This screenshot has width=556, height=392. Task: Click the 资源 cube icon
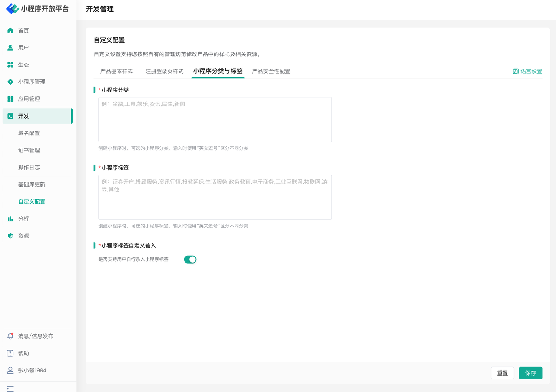pos(10,236)
